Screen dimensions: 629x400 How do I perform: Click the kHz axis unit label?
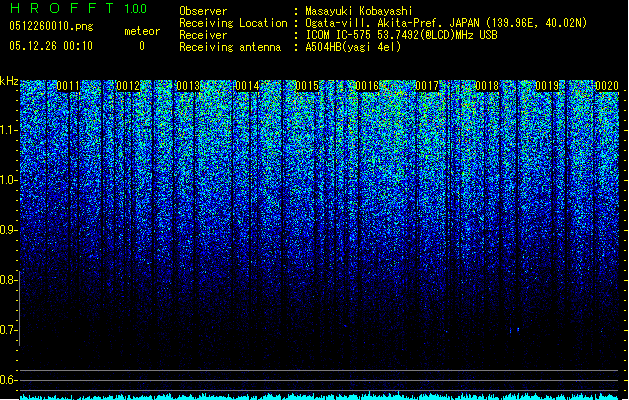[9, 81]
